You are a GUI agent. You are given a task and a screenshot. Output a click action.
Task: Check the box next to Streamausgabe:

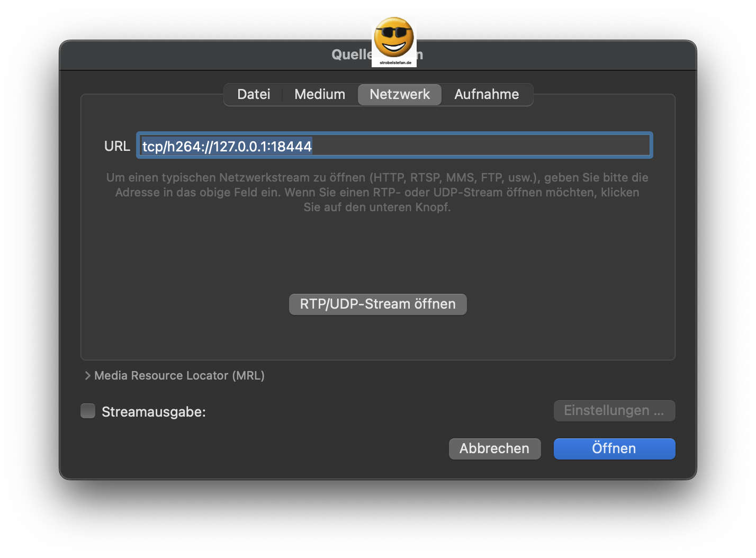point(88,411)
